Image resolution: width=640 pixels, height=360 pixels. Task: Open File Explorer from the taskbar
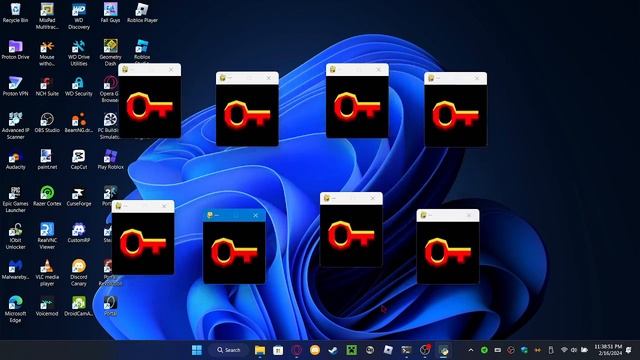pyautogui.click(x=260, y=350)
